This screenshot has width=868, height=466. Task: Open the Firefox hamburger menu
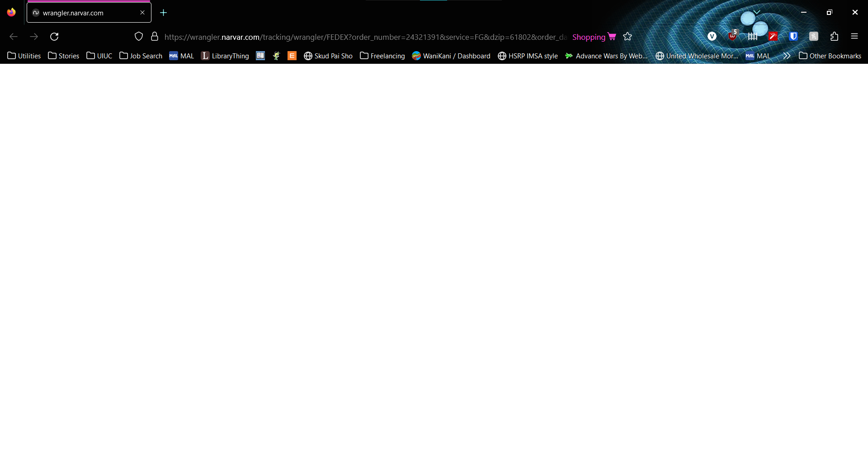[855, 36]
